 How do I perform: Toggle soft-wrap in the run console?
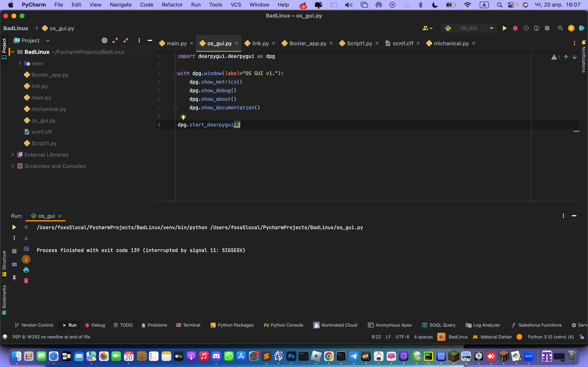pos(26,249)
